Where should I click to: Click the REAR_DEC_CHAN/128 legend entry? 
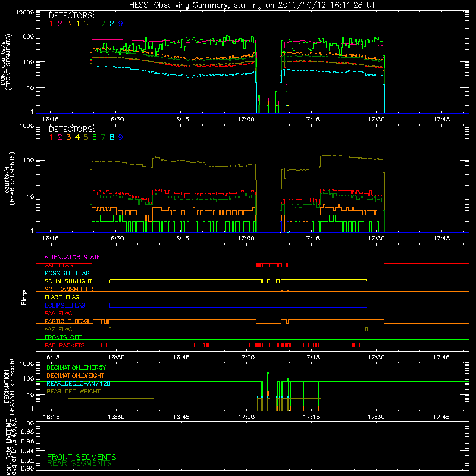coord(79,383)
